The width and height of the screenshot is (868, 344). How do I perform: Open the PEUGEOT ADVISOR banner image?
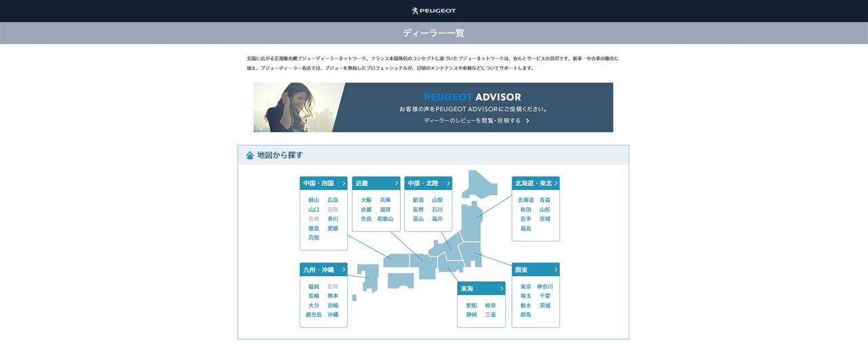coord(433,107)
